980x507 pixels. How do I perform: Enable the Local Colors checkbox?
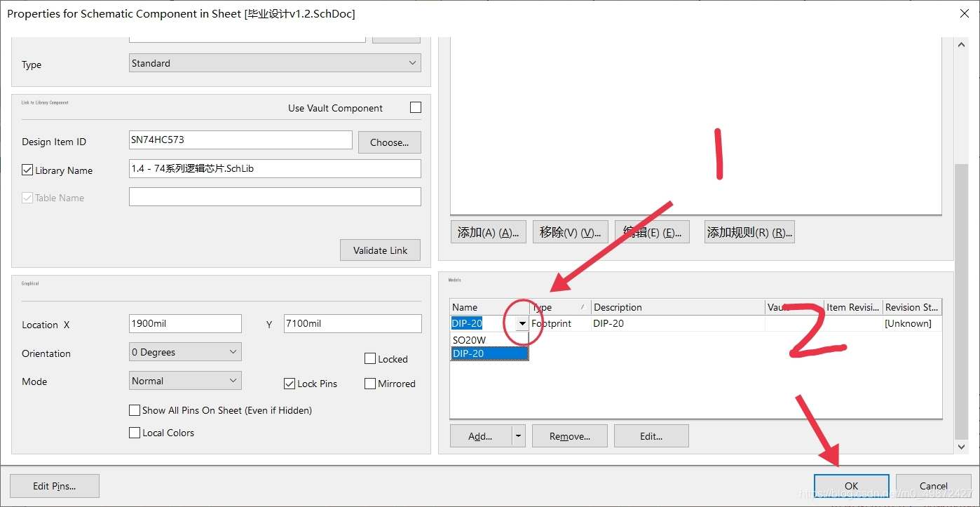coord(135,433)
